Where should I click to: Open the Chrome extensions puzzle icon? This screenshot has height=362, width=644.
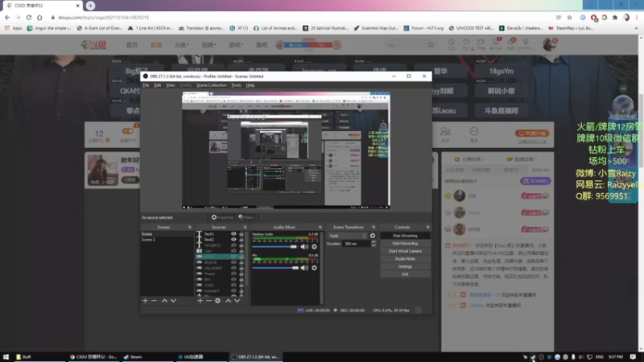coord(615,18)
